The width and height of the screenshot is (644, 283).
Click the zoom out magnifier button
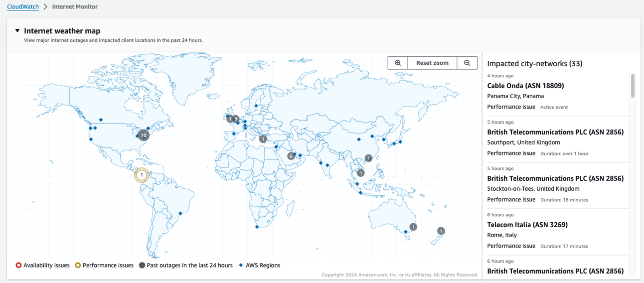click(467, 63)
